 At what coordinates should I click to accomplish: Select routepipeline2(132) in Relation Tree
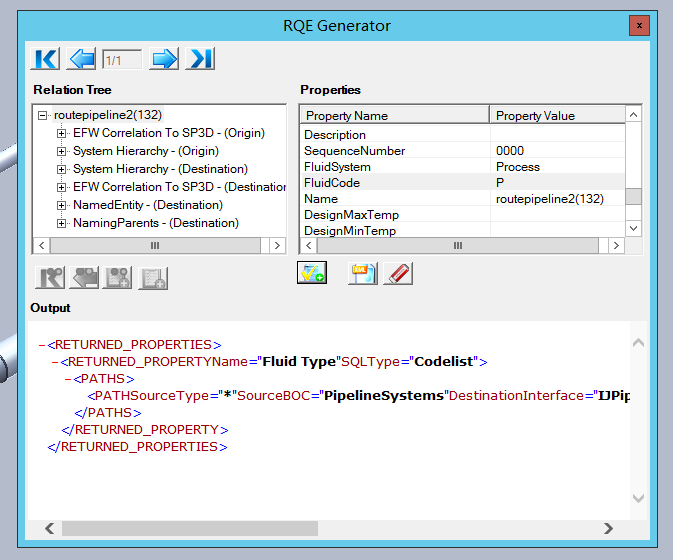click(108, 115)
